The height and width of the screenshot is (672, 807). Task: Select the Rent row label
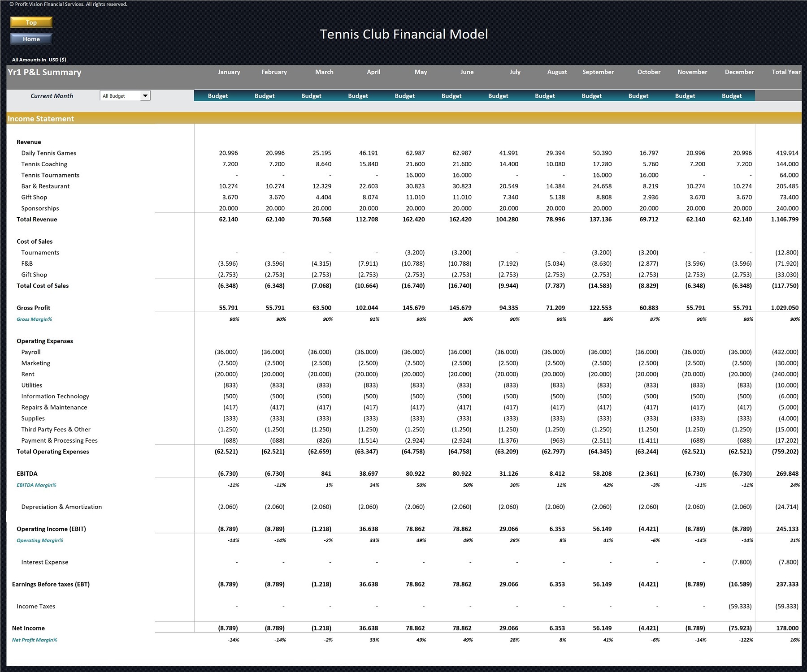[28, 374]
